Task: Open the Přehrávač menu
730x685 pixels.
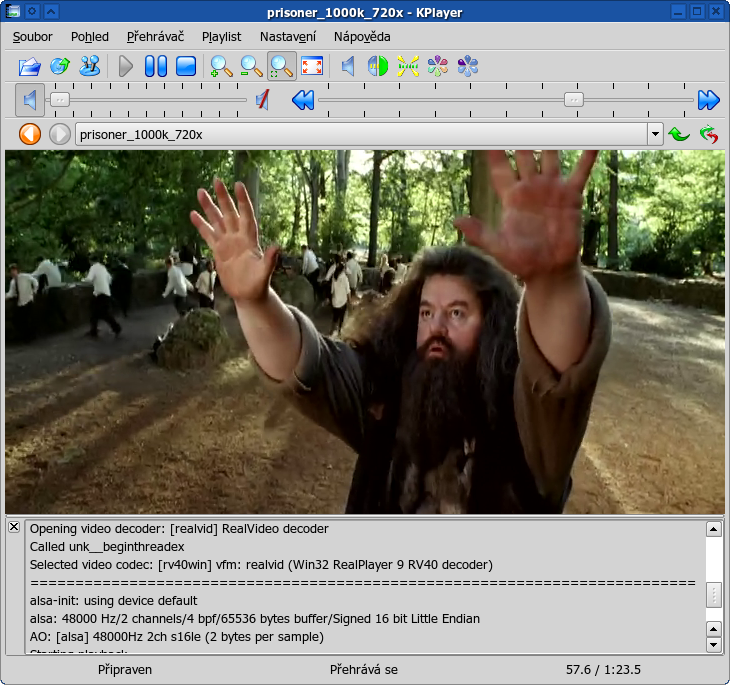Action: [x=155, y=37]
